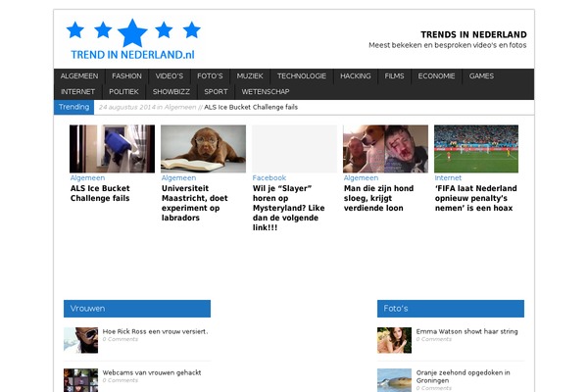Go to the FOTO'S navigation item
Screen dimensions: 588x392
click(x=210, y=76)
